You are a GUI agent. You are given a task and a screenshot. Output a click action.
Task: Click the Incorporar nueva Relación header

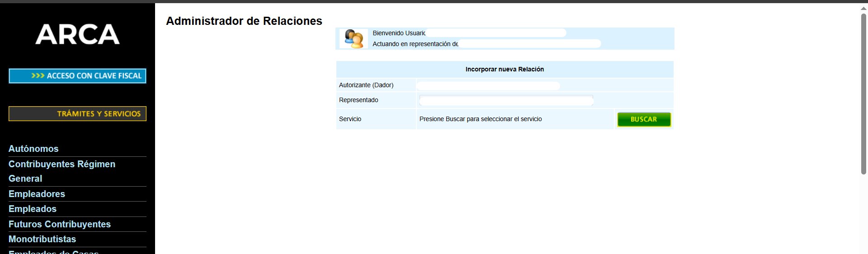(505, 69)
